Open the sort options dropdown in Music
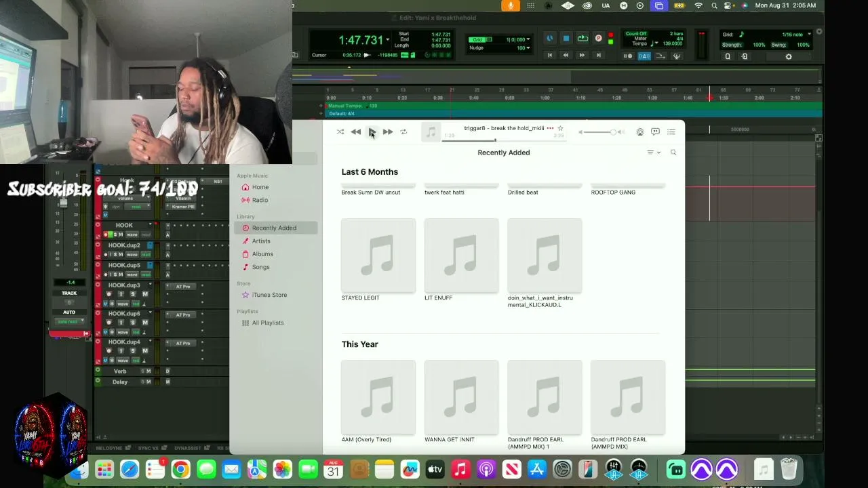 point(653,152)
